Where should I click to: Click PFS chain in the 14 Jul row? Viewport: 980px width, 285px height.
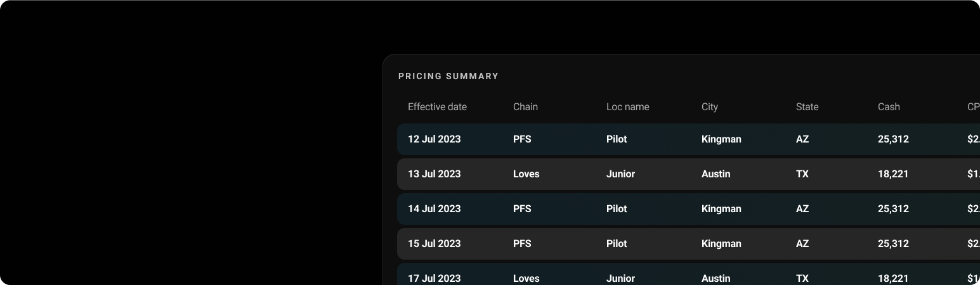522,209
